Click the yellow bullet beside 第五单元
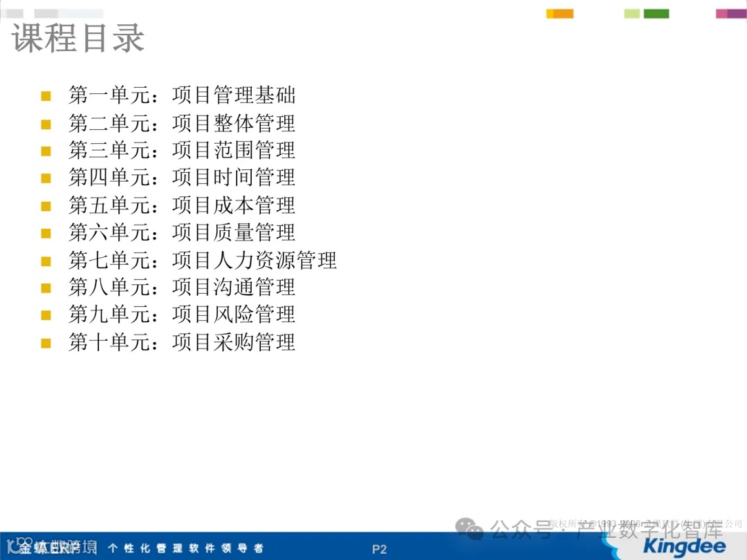The width and height of the screenshot is (747, 560). tap(46, 205)
